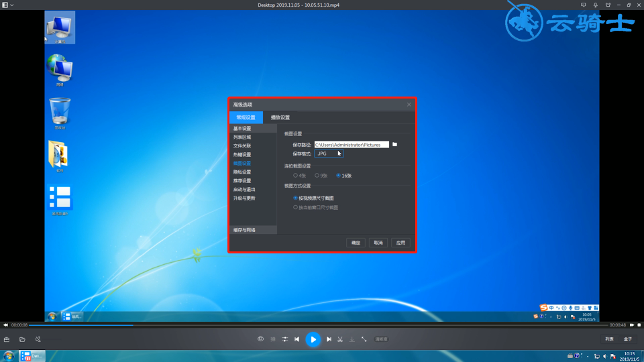644x362 pixels.
Task: Open the 保存格式 JPG dropdown
Action: point(329,154)
